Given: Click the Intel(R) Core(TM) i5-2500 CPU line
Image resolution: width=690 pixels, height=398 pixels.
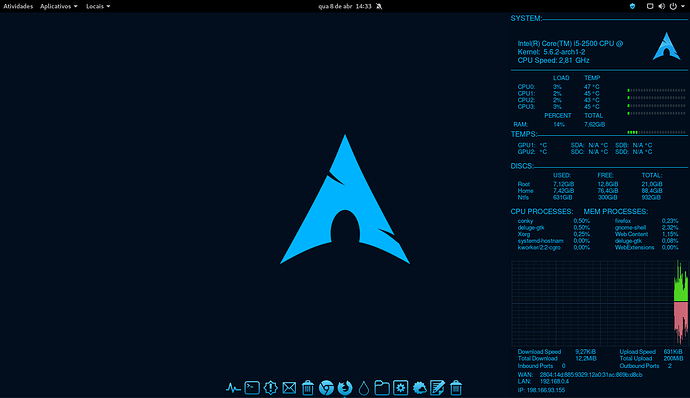Looking at the screenshot, I should 570,44.
